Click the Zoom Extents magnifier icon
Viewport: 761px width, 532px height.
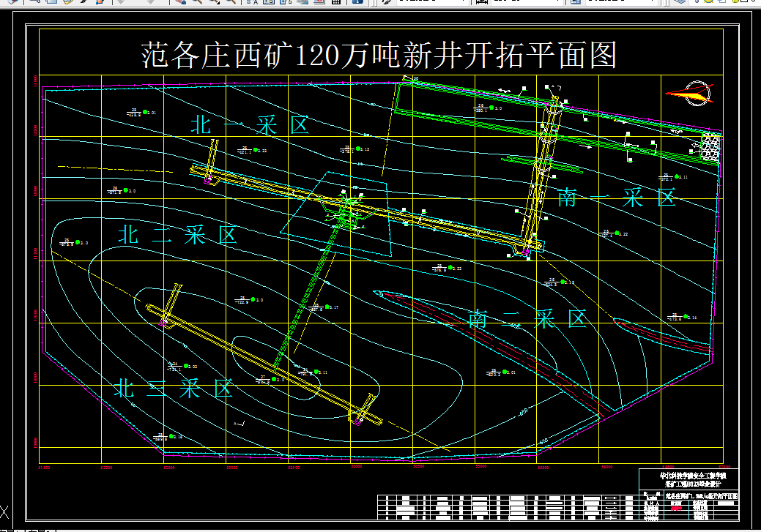(231, 4)
